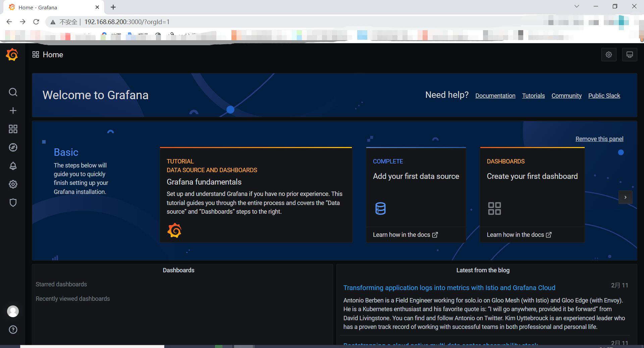
Task: Open the Server Admin shield icon
Action: [x=13, y=203]
